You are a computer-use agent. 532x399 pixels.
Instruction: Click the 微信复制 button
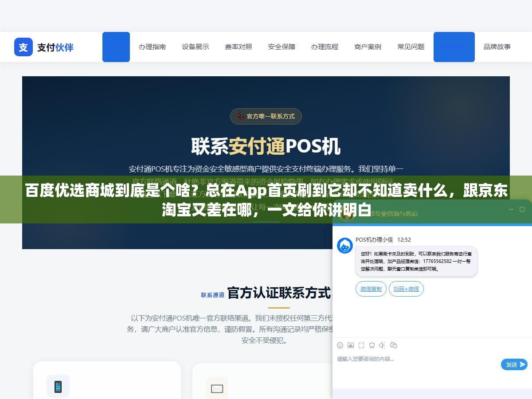[371, 289]
